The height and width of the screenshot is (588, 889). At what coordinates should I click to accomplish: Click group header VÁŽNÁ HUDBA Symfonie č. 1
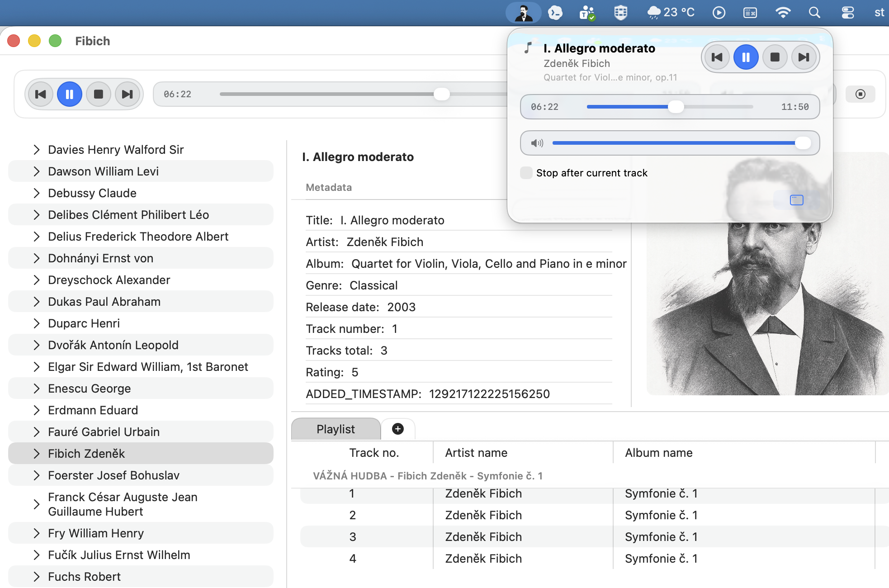coord(428,476)
